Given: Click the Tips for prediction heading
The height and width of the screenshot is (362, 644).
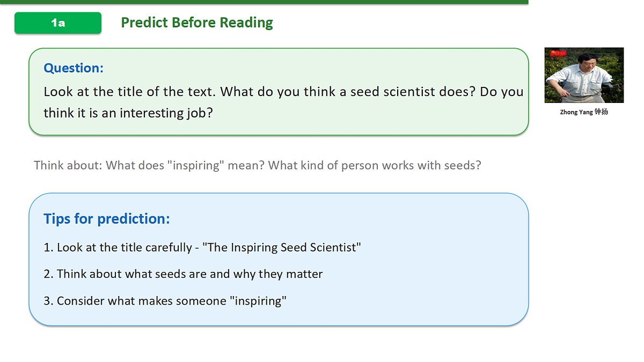Looking at the screenshot, I should click(107, 219).
